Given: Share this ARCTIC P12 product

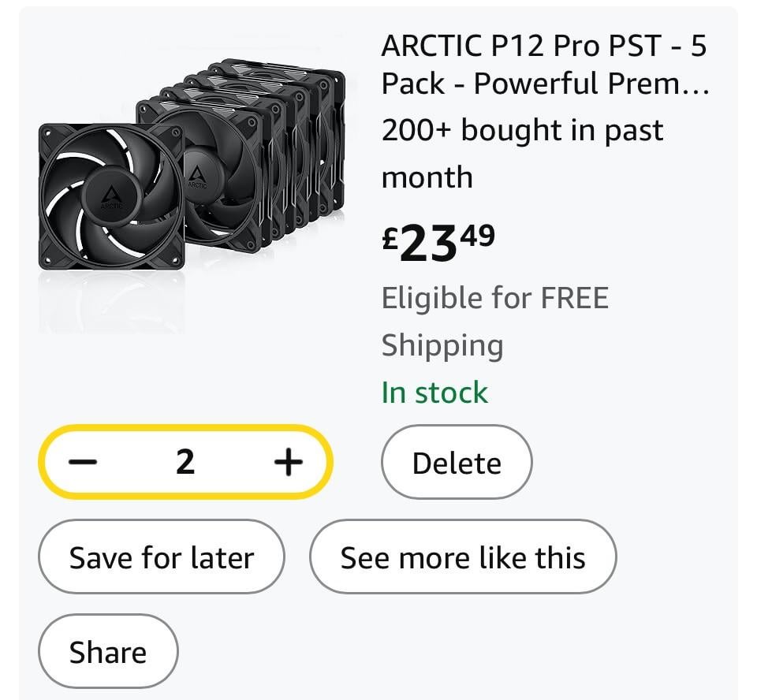Looking at the screenshot, I should click(108, 651).
